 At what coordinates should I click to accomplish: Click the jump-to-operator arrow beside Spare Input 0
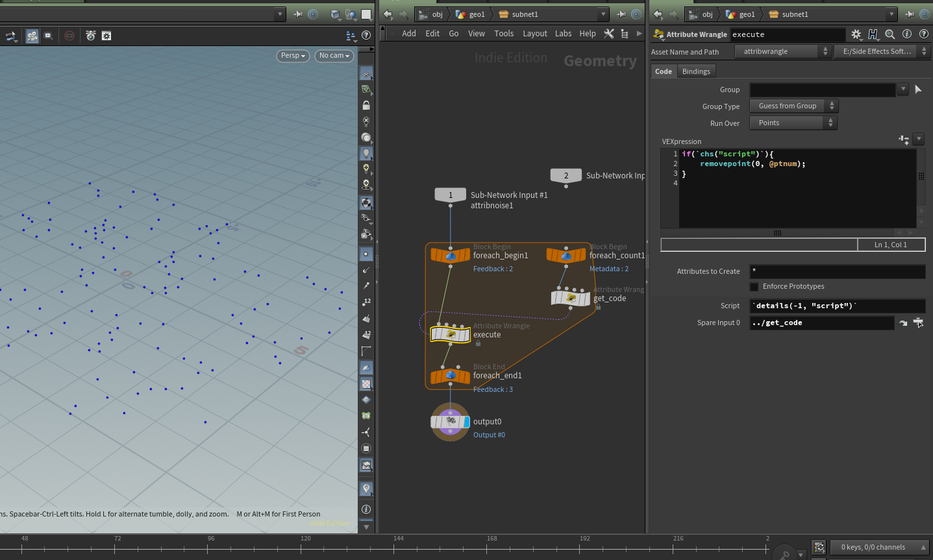[x=902, y=323]
